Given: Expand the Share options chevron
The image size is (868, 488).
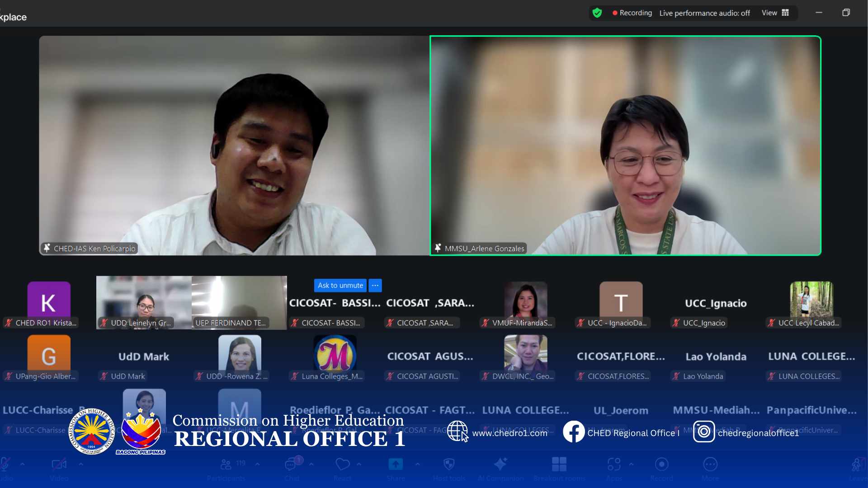Looking at the screenshot, I should tap(417, 464).
